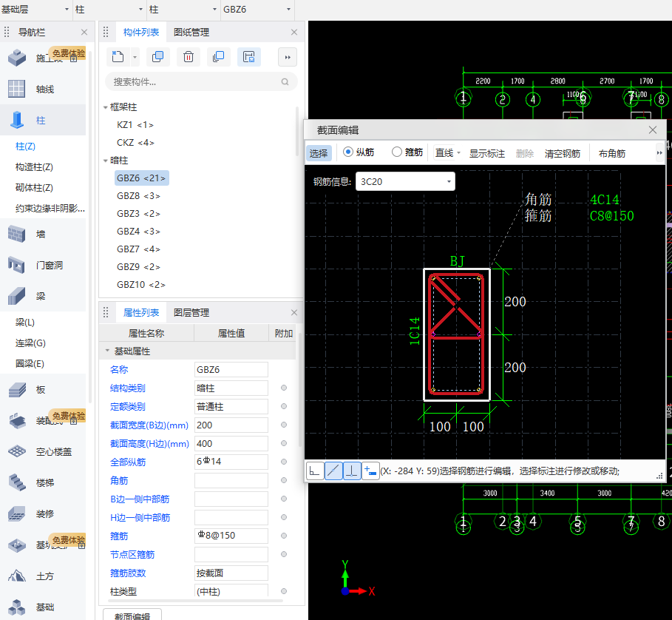The height and width of the screenshot is (620, 672).
Task: Expand the 截面编辑 toolbar overflow arrows
Action: tap(659, 152)
